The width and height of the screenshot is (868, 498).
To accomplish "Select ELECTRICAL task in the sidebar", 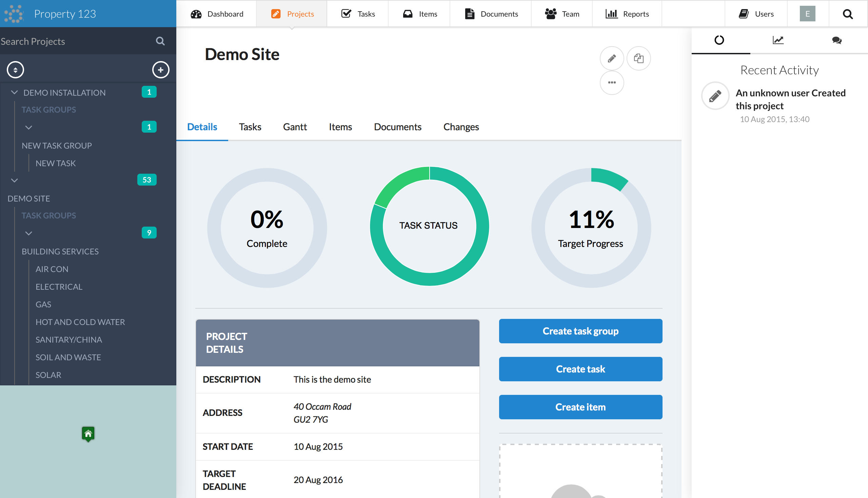I will 59,287.
